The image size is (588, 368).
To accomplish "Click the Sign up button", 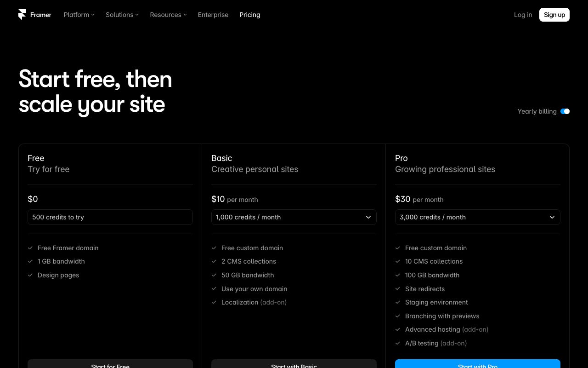I will coord(554,15).
